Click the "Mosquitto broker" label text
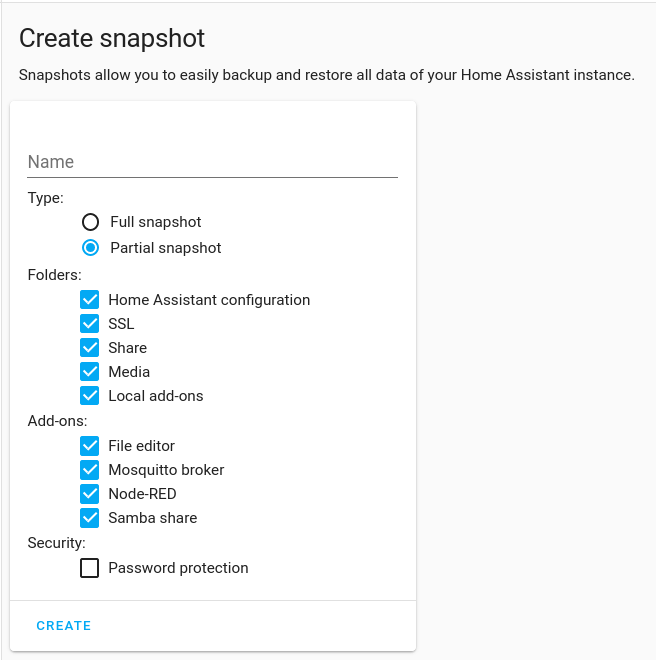The height and width of the screenshot is (660, 656). (x=166, y=470)
